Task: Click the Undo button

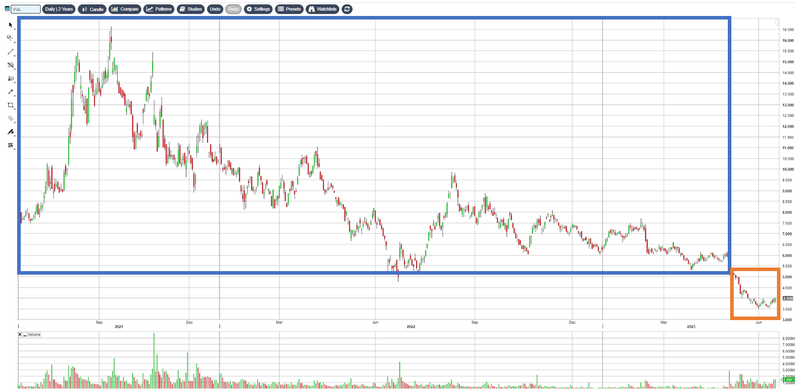Action: 215,9
